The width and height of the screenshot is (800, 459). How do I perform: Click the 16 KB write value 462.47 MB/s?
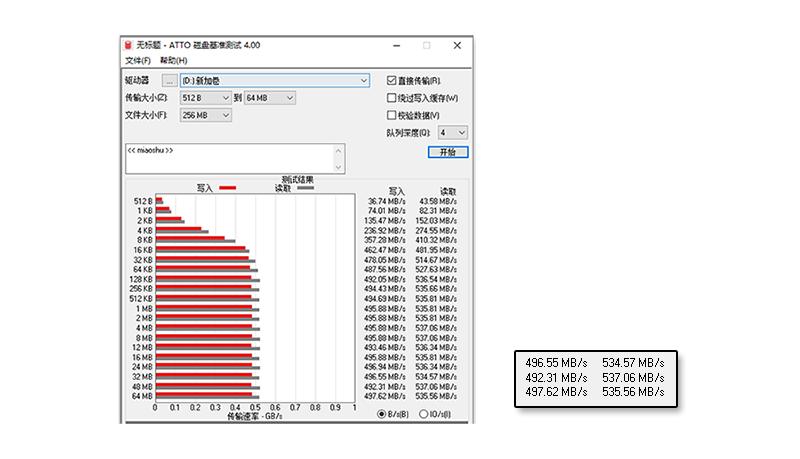(x=385, y=250)
